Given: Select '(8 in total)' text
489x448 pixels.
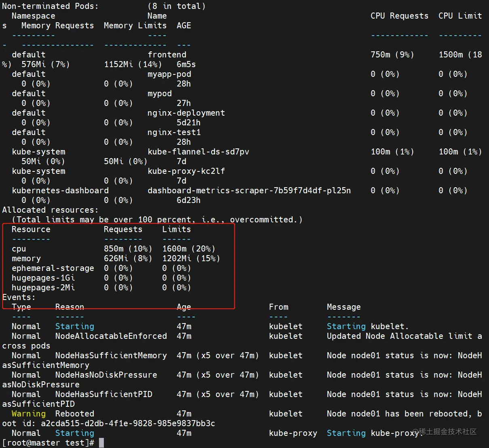Looking at the screenshot, I should click(177, 6).
